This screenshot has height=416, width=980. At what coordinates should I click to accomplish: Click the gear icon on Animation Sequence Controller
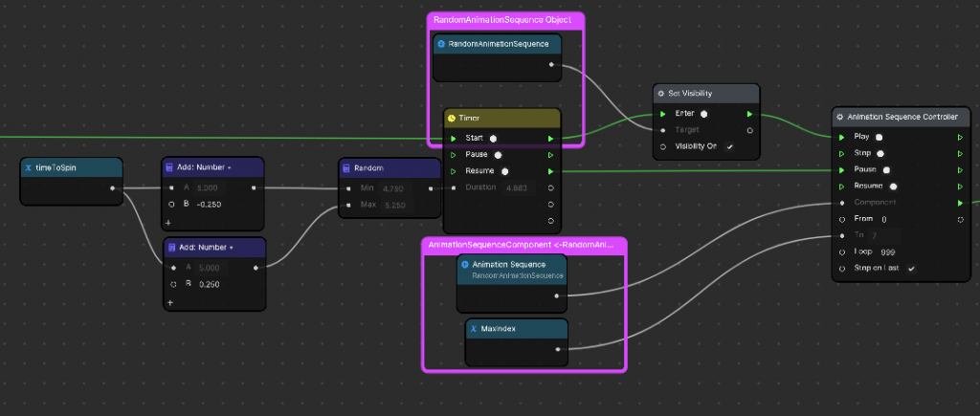[x=840, y=117]
